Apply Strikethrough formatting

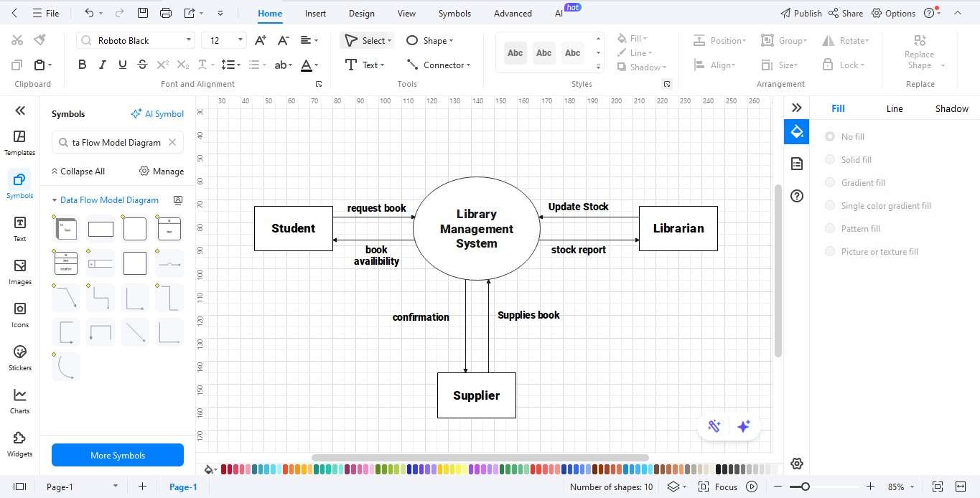(x=142, y=65)
